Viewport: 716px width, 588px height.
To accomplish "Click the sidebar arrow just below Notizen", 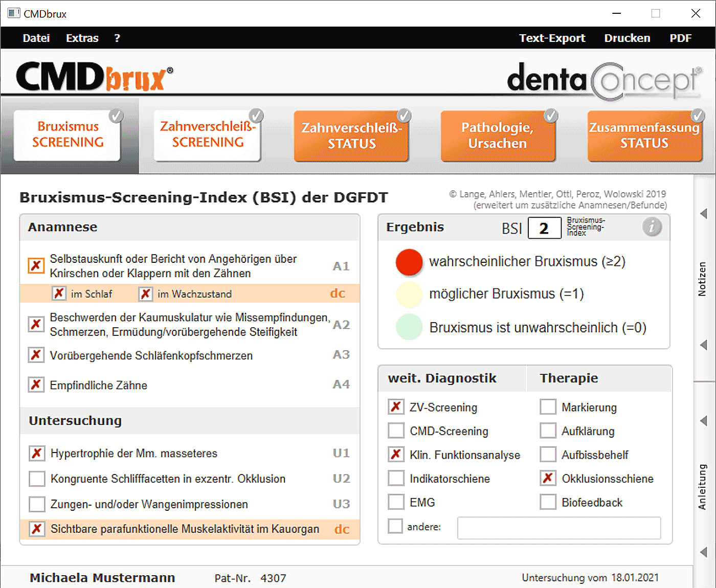I will (x=704, y=345).
